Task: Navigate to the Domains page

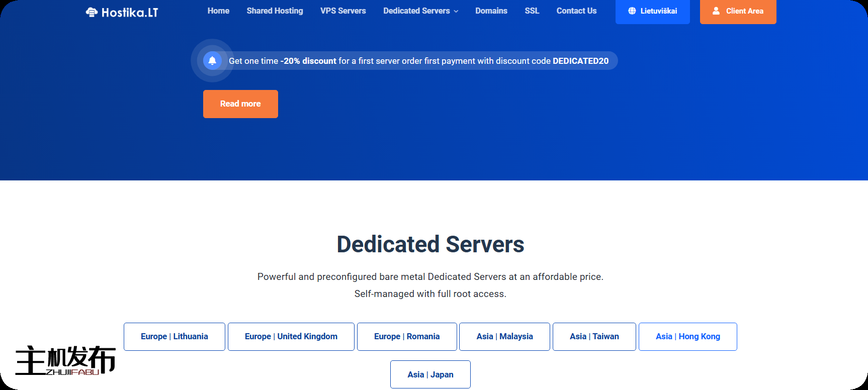Action: [491, 11]
